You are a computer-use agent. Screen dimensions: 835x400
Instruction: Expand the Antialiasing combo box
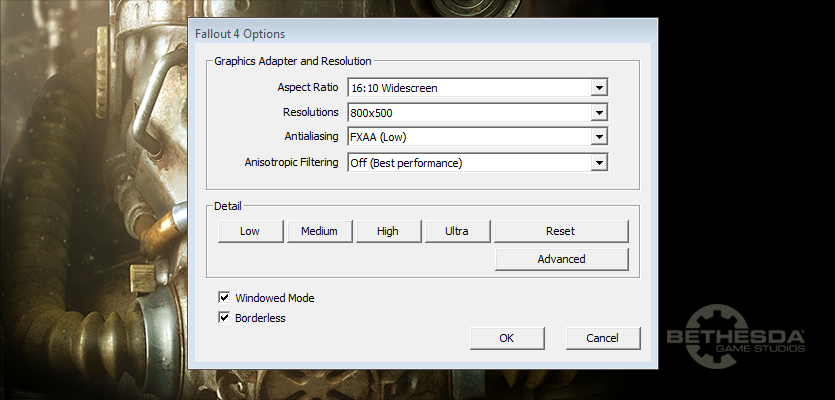[477, 137]
